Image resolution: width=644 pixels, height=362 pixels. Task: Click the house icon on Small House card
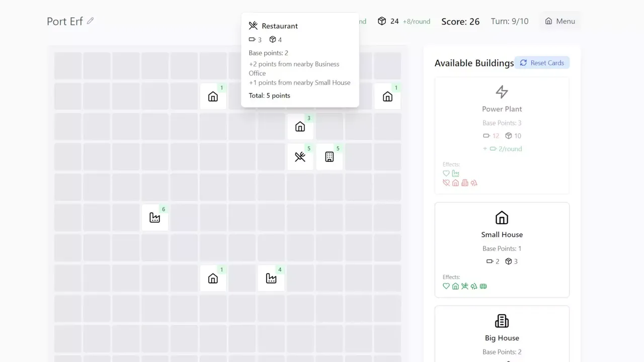pos(502,217)
